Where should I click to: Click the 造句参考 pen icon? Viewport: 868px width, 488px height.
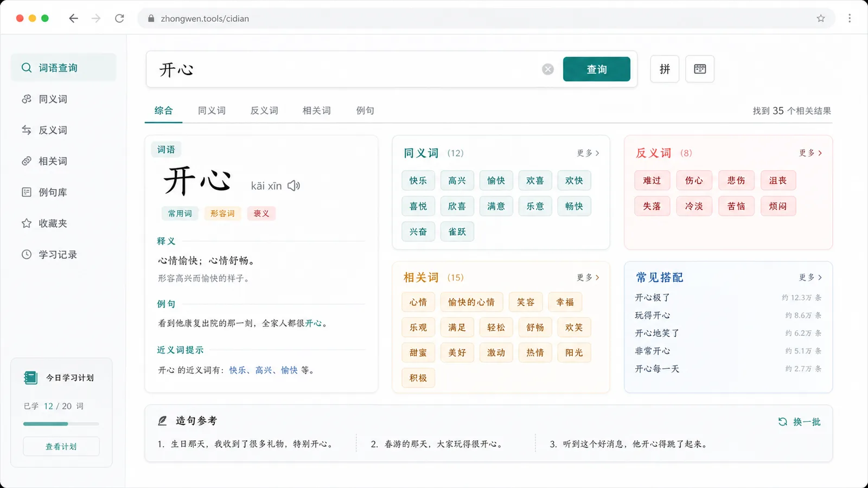[162, 421]
